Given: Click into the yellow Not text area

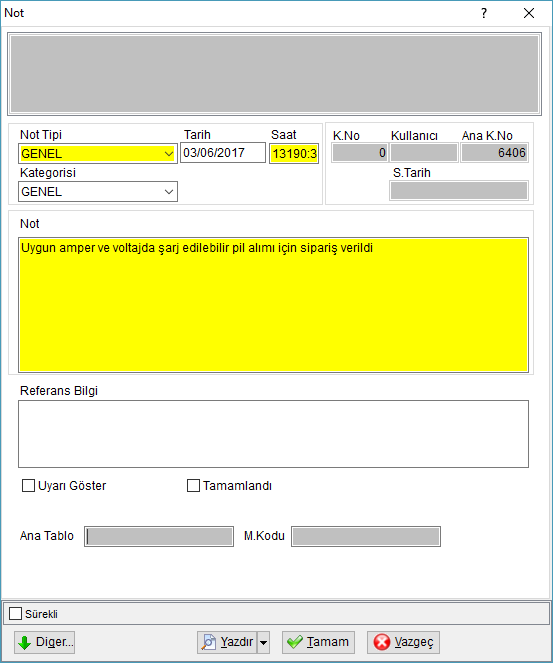Looking at the screenshot, I should [273, 305].
